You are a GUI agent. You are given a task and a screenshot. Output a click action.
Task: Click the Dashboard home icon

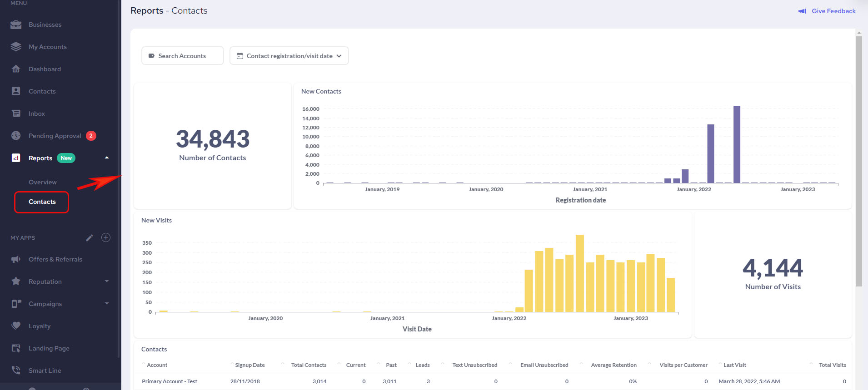pyautogui.click(x=16, y=69)
